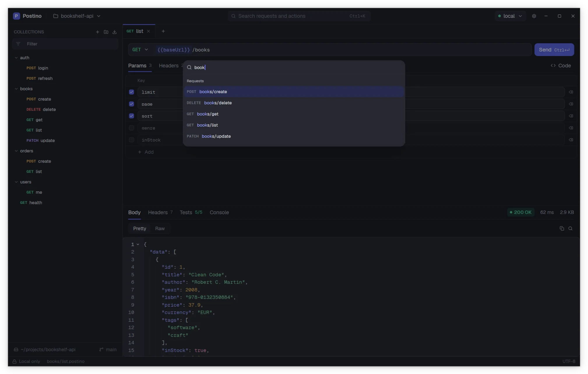
Task: Open POST login request in sidebar
Action: point(37,68)
